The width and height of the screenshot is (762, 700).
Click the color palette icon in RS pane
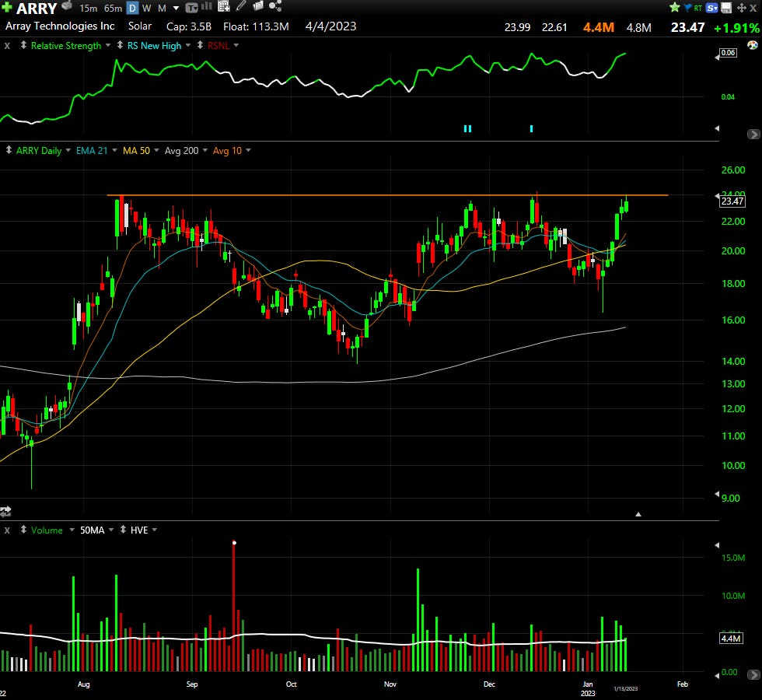click(753, 45)
